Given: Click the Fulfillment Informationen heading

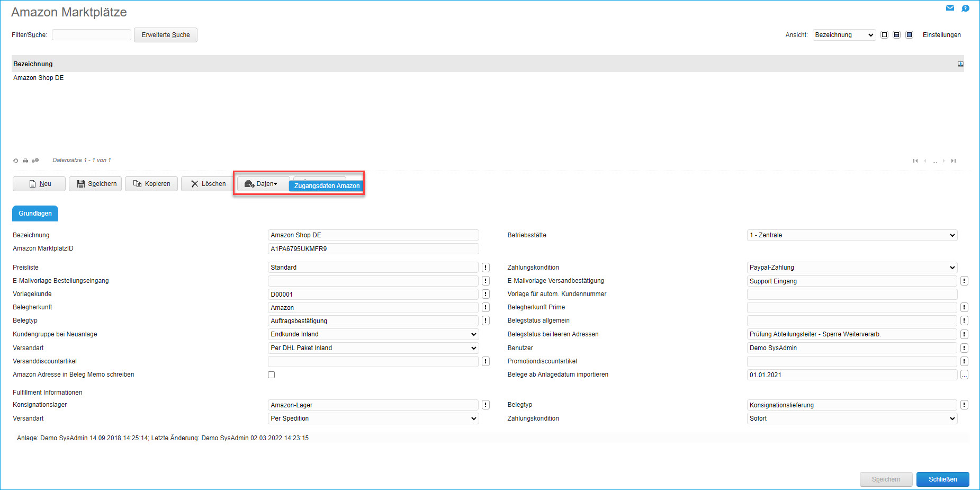Looking at the screenshot, I should 48,393.
